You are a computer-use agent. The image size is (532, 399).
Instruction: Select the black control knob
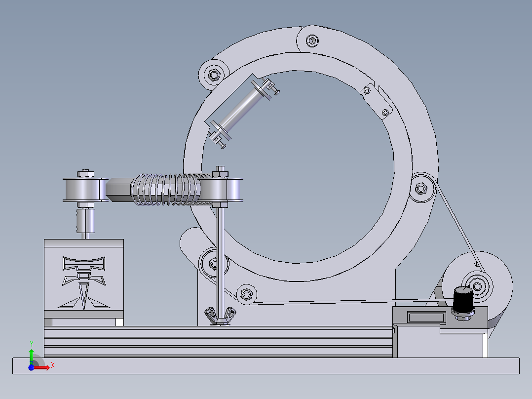463,301
